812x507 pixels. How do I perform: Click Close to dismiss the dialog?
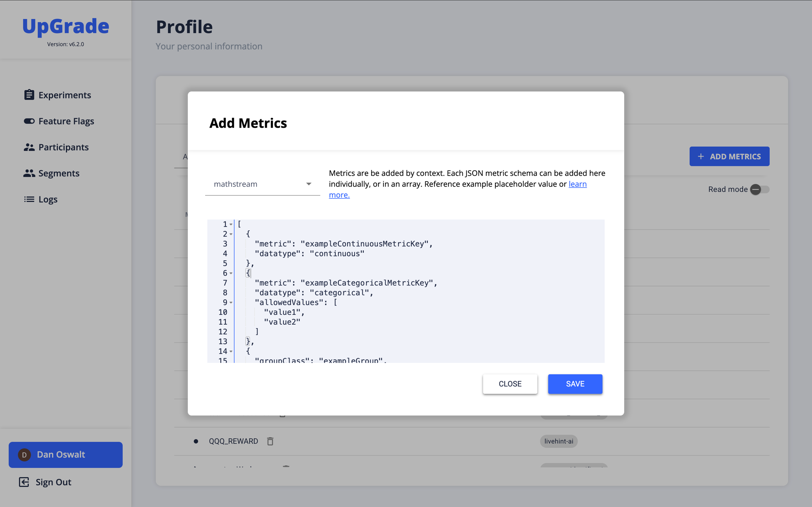(x=510, y=384)
